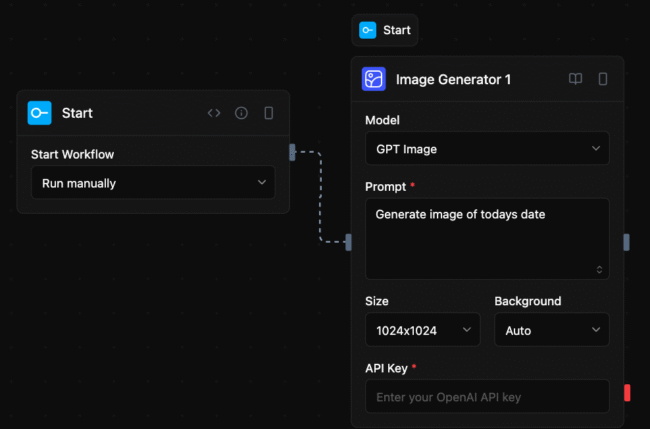Select the Image Generator 1 title text
The image size is (650, 429).
(x=453, y=79)
